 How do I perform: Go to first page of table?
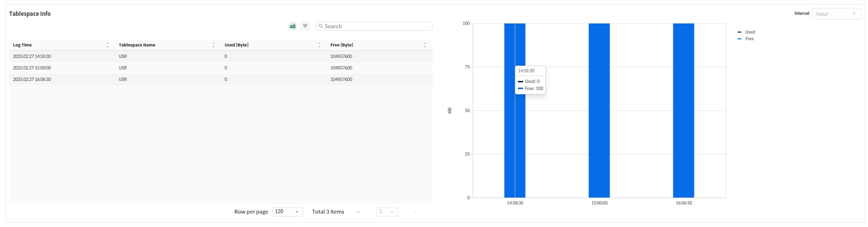[x=358, y=212]
